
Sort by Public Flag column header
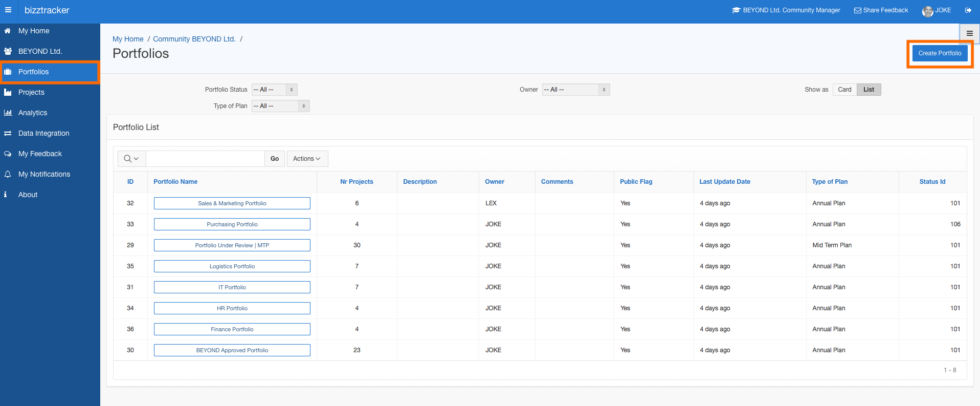pos(636,182)
